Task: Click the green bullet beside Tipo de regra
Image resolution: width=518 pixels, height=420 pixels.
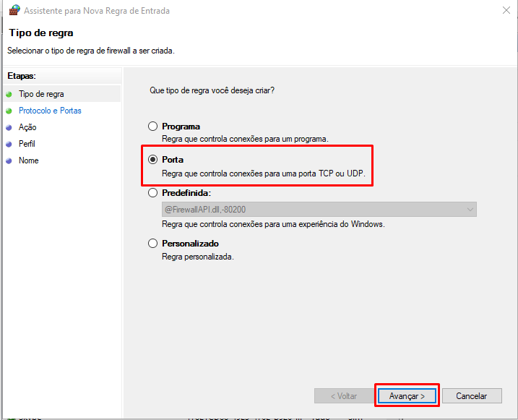Action: pos(9,94)
